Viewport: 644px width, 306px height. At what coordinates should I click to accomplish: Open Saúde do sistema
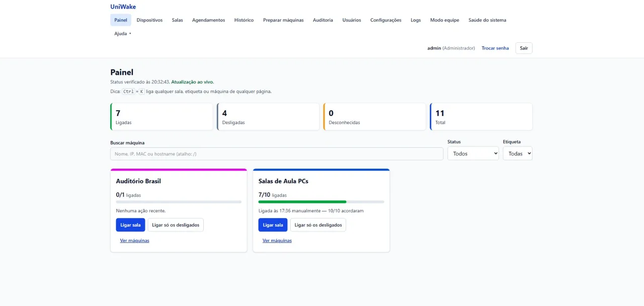pos(488,20)
